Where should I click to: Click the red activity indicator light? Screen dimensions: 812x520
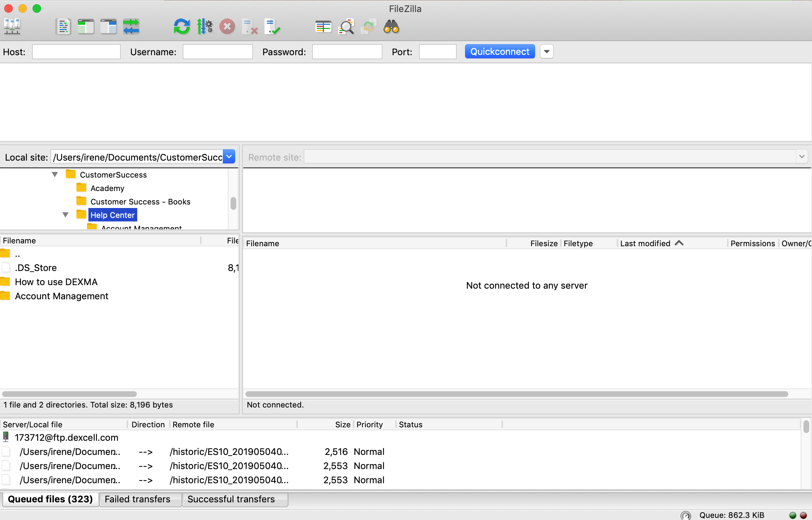pyautogui.click(x=804, y=515)
